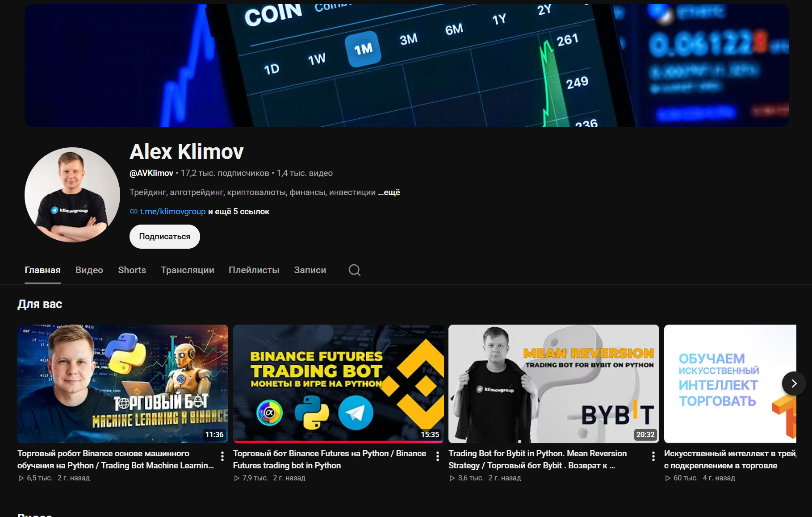Image resolution: width=812 pixels, height=517 pixels.
Task: Open the Bybit Mean Reversion video title
Action: coord(537,459)
